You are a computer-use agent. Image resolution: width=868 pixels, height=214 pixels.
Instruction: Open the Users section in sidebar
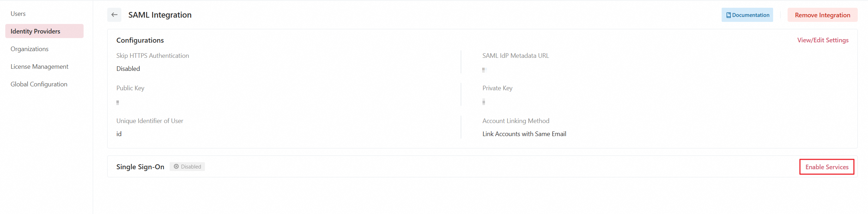[x=18, y=14]
